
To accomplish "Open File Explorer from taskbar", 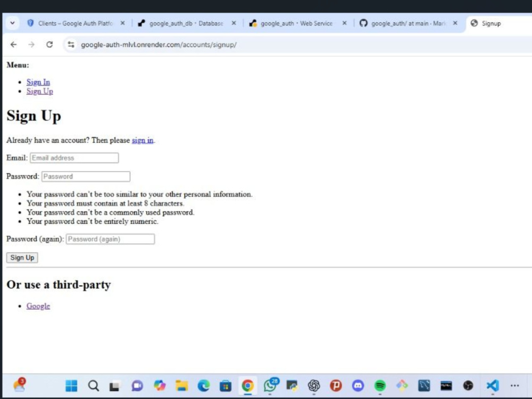I will tap(181, 385).
